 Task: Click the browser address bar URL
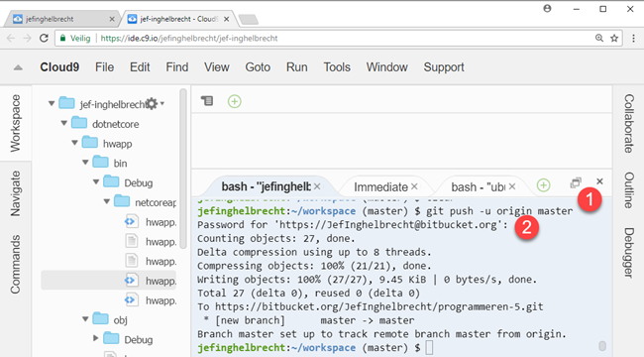[x=189, y=39]
